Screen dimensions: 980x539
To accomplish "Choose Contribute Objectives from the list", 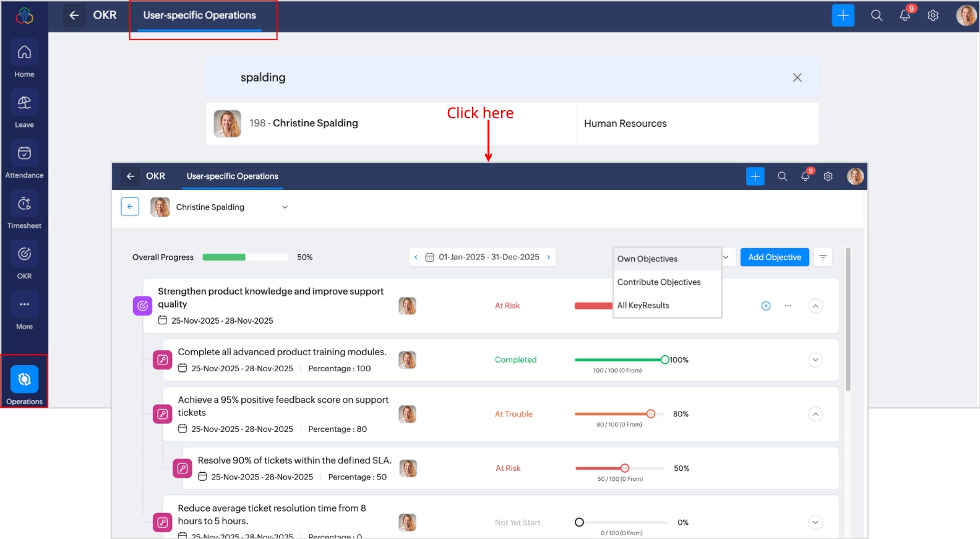I will [667, 282].
